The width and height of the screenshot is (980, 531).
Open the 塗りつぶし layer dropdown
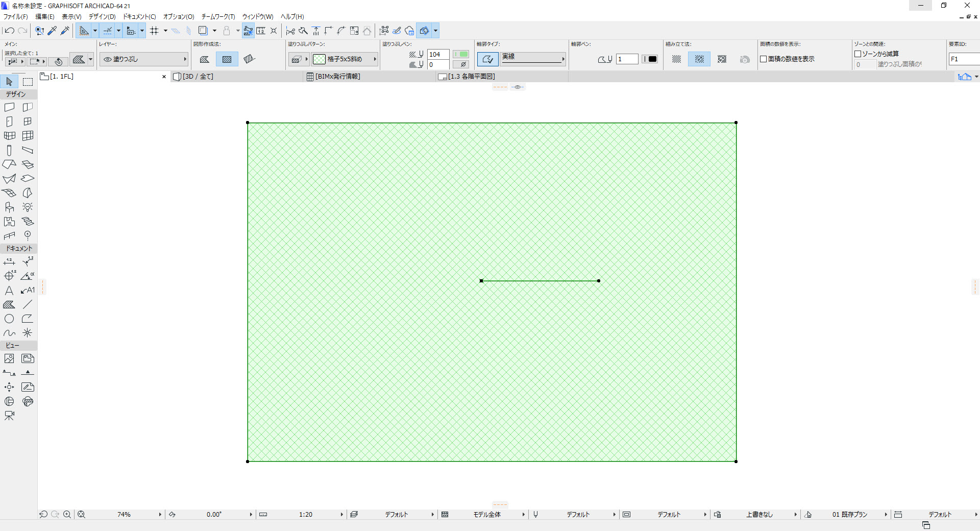(x=144, y=59)
